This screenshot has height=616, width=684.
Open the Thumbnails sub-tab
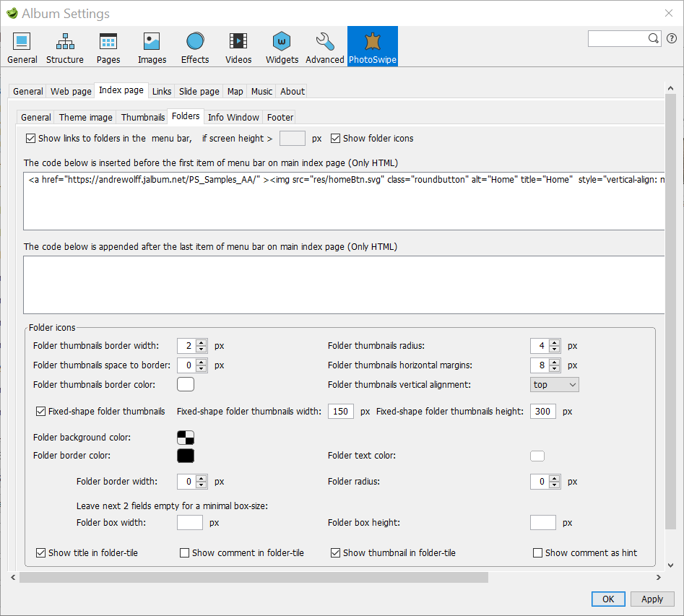pos(143,118)
